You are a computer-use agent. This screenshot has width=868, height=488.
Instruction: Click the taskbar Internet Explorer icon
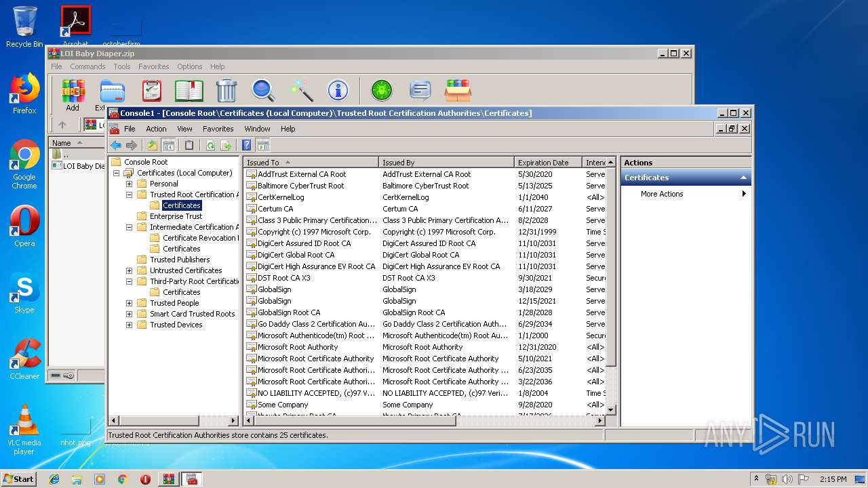[54, 479]
